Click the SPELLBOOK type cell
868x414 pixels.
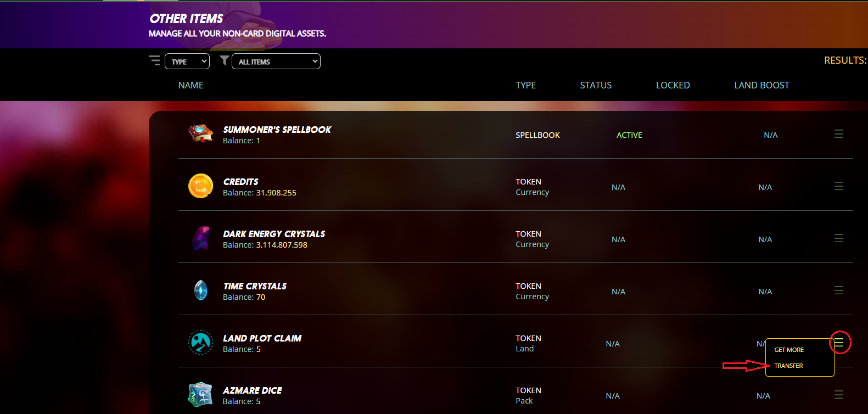pos(537,135)
